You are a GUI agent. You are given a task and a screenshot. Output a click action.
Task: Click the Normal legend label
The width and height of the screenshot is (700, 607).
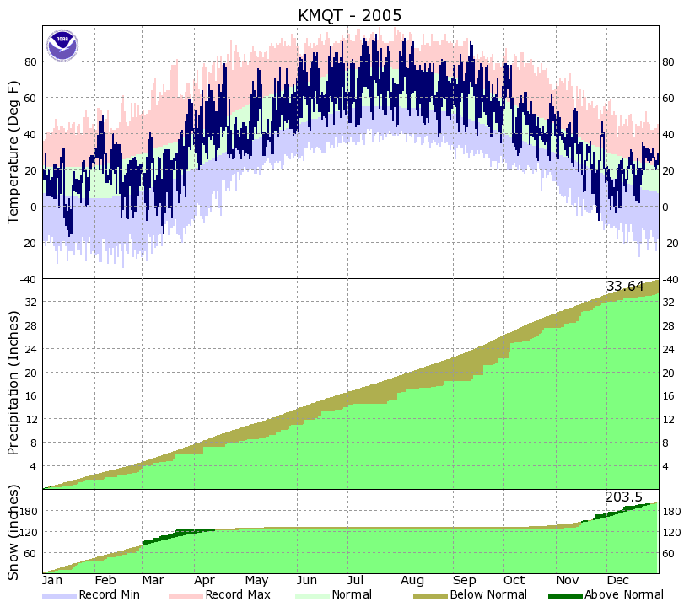coord(352,595)
